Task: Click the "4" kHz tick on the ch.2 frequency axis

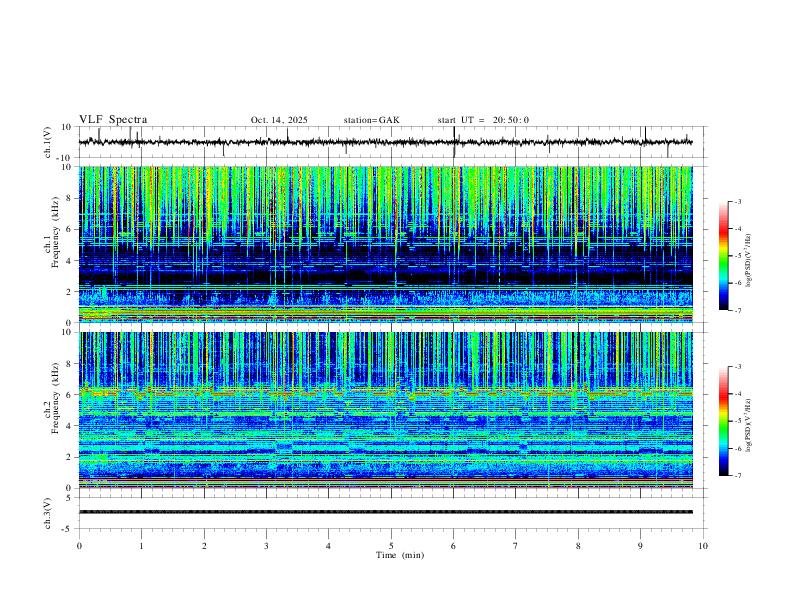Action: [69, 426]
